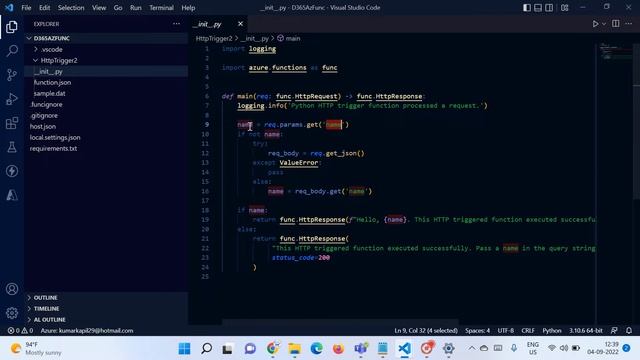Image resolution: width=640 pixels, height=360 pixels.
Task: Open the run button dropdown arrow
Action: point(604,24)
